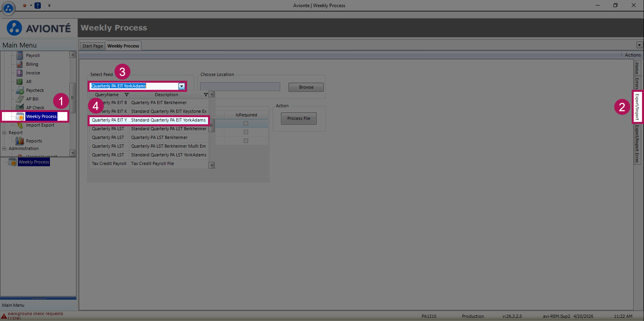Viewport: 644px width, 321px height.
Task: Click the Billing icon in Main Menu tree
Action: pos(20,64)
